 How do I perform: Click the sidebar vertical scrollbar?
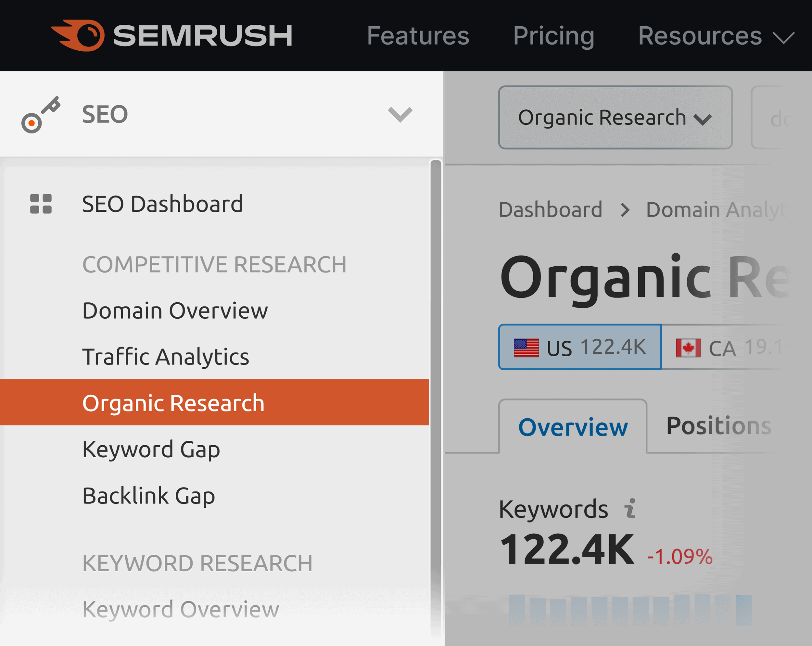click(x=436, y=399)
